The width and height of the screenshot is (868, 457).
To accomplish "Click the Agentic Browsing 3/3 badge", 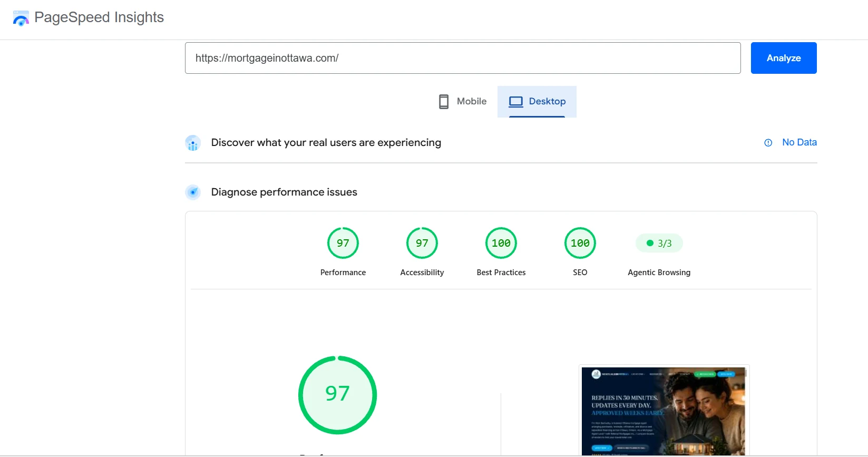I will coord(659,243).
